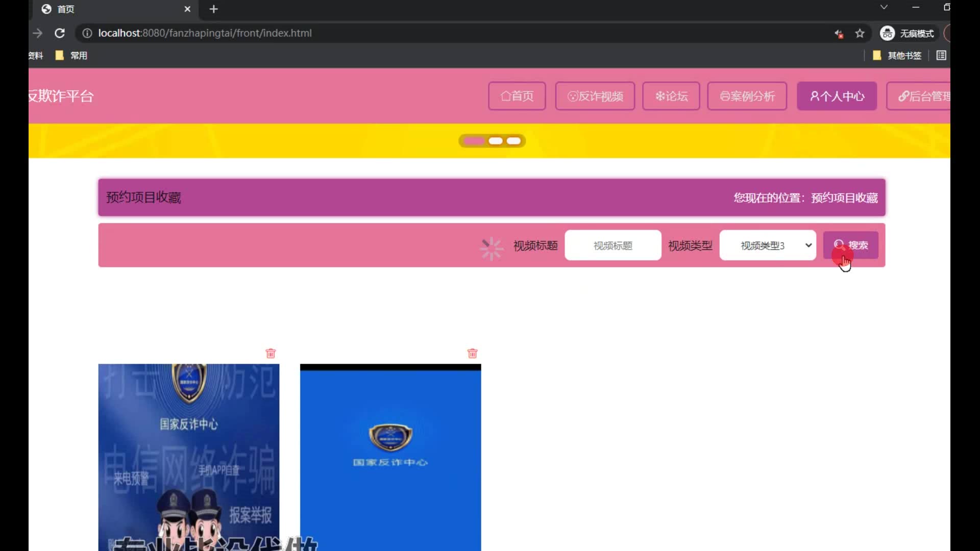
Task: Expand the 视频类型 dropdown
Action: point(768,245)
